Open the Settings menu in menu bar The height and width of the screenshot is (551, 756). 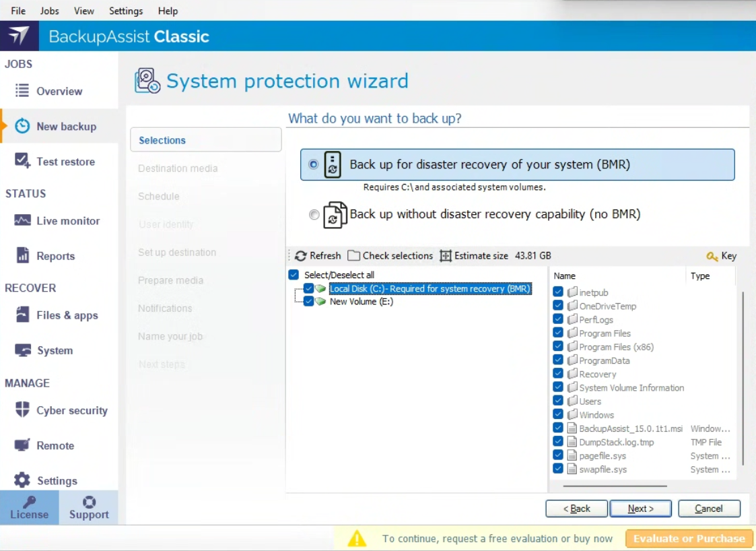(126, 11)
